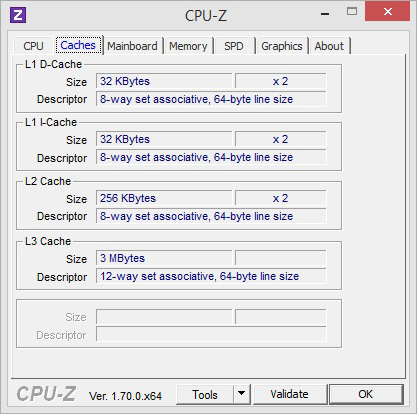Click the Tools button
This screenshot has height=416, width=419.
[x=205, y=395]
